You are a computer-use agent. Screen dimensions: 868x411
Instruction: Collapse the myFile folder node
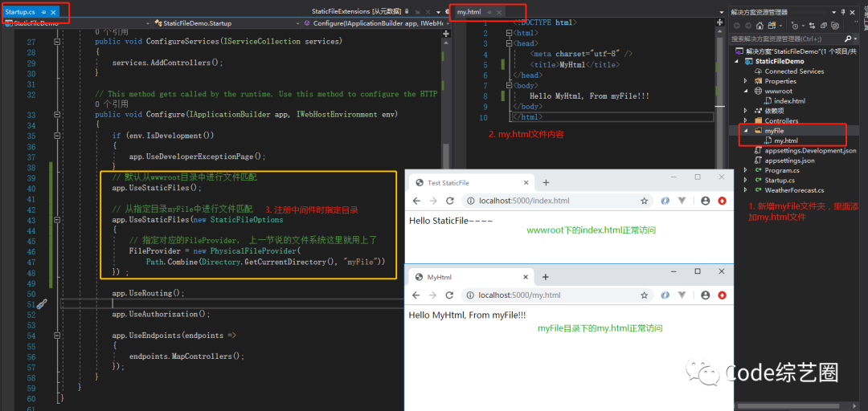pos(746,131)
